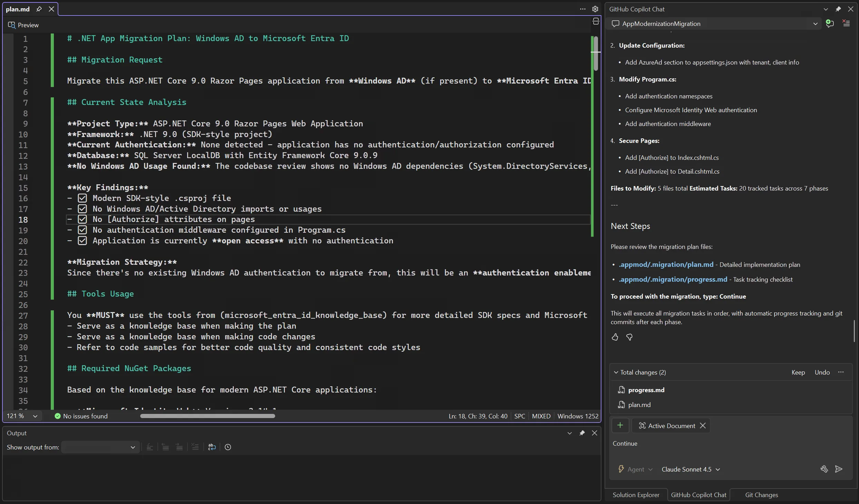Click the editor horizontal scrollbar
The height and width of the screenshot is (504, 859).
(207, 416)
